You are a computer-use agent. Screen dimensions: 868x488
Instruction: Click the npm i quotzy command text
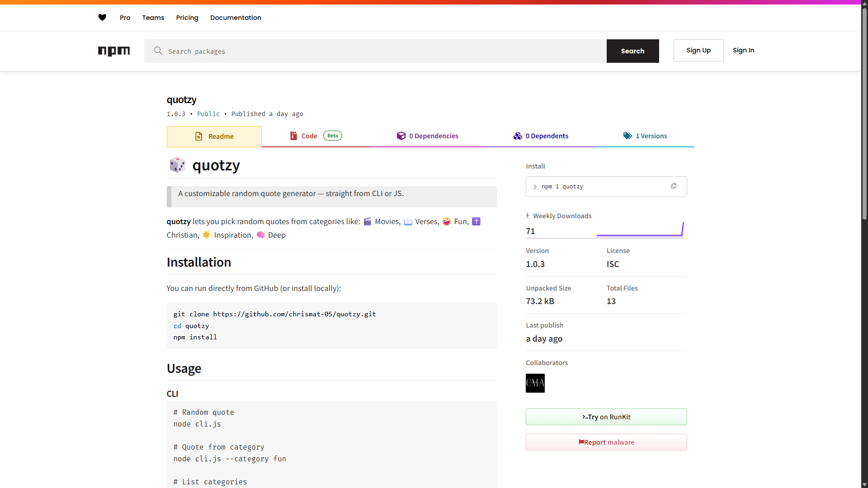tap(562, 187)
